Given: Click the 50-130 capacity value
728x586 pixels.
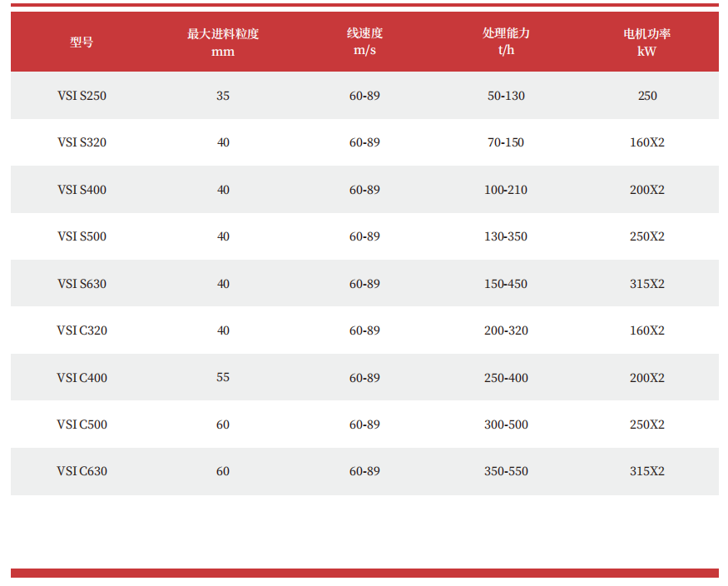Looking at the screenshot, I should pos(506,96).
